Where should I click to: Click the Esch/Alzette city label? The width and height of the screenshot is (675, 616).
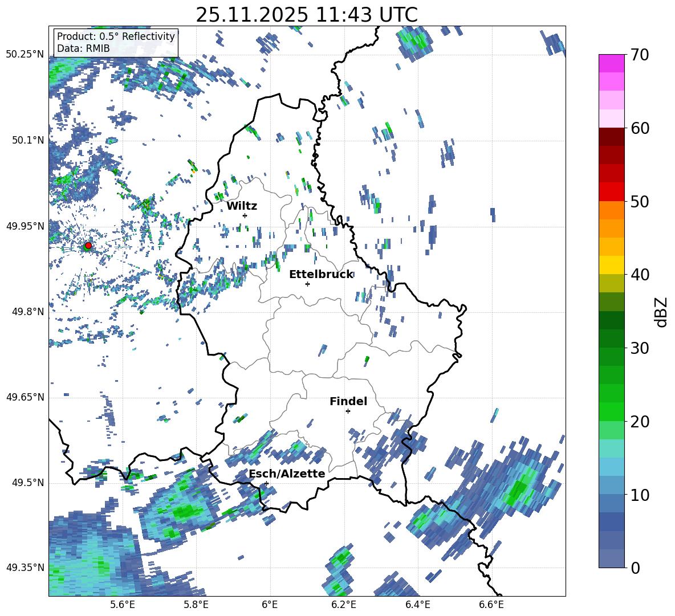pos(287,474)
